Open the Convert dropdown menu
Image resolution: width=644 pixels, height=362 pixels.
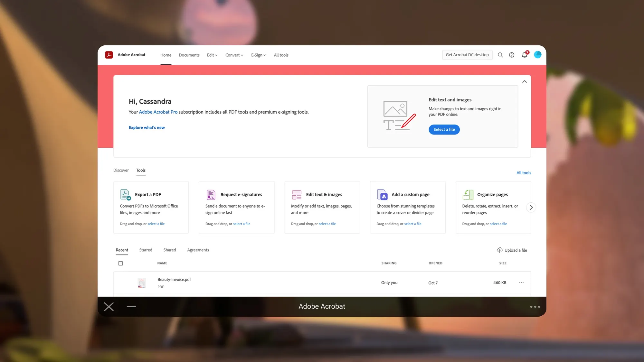[x=234, y=55]
